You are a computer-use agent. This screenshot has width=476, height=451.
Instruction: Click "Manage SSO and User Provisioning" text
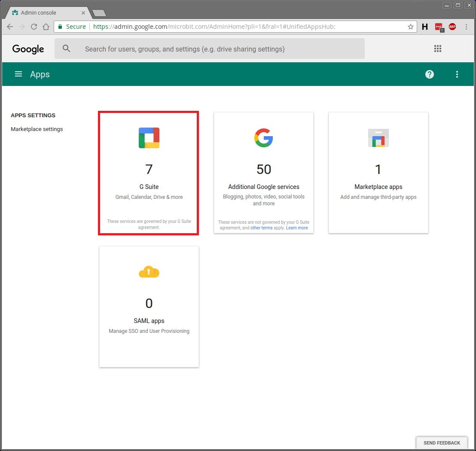pos(149,331)
